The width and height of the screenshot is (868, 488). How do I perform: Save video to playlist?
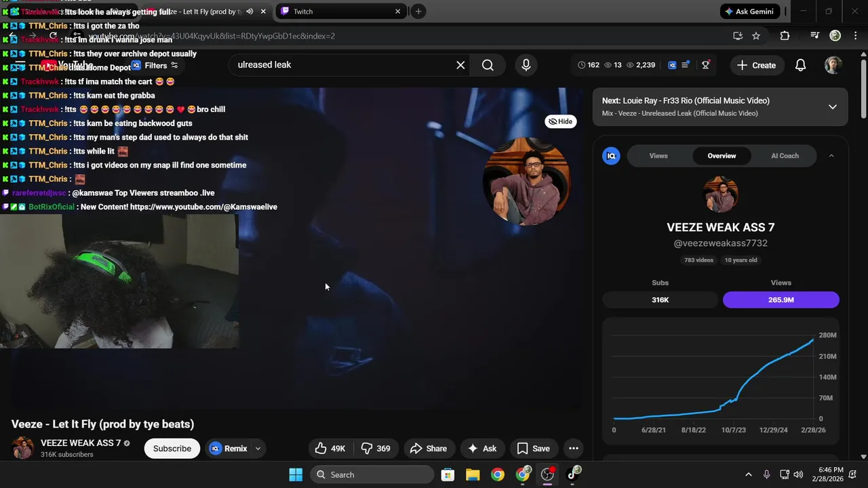point(533,449)
